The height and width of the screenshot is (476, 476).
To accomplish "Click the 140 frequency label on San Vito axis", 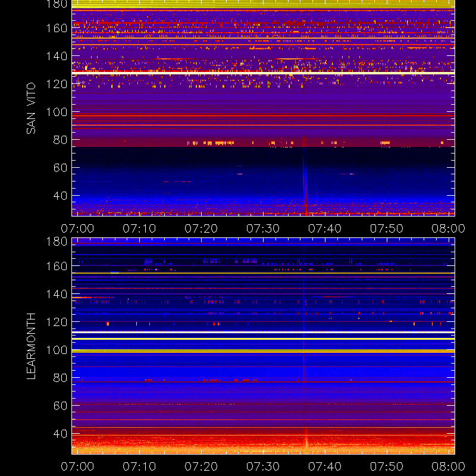I will (x=57, y=56).
